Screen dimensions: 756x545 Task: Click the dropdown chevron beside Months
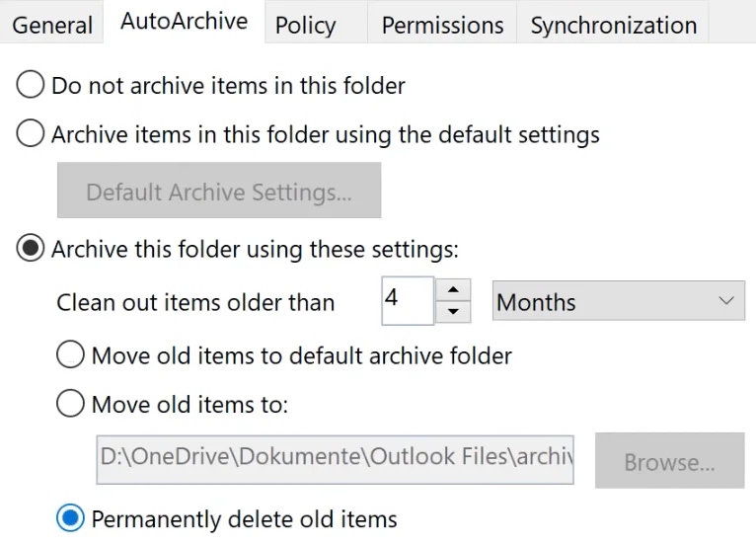tap(726, 301)
